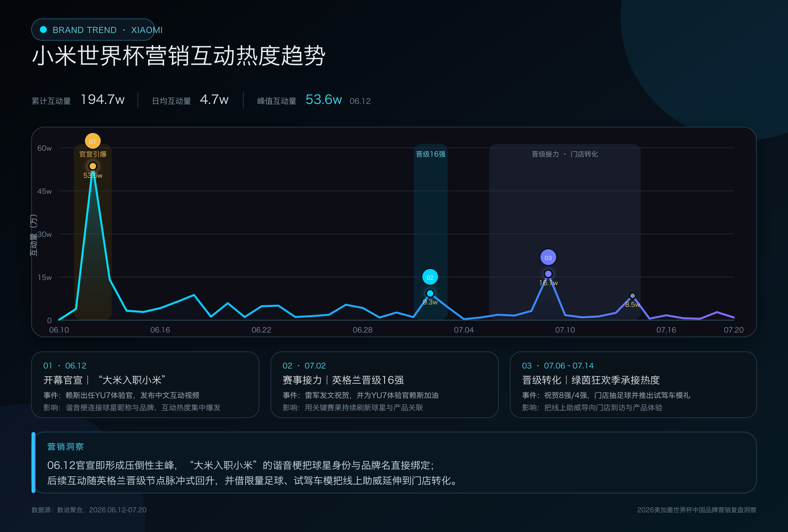
Task: Click the 60w y-axis label
Action: [44, 148]
